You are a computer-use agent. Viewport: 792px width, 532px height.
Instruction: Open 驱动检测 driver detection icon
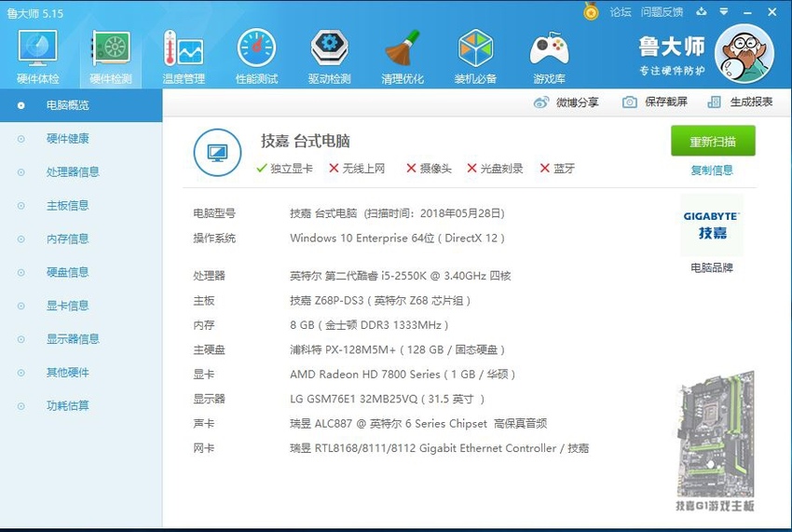click(x=329, y=56)
